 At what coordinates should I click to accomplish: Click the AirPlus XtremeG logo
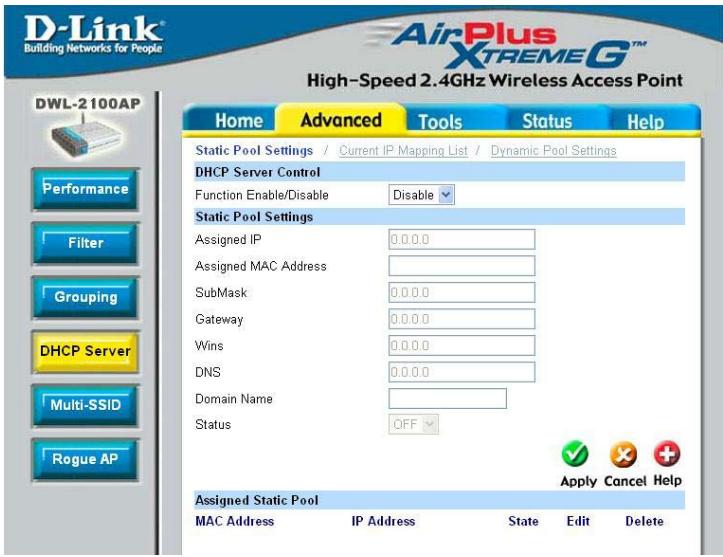507,45
